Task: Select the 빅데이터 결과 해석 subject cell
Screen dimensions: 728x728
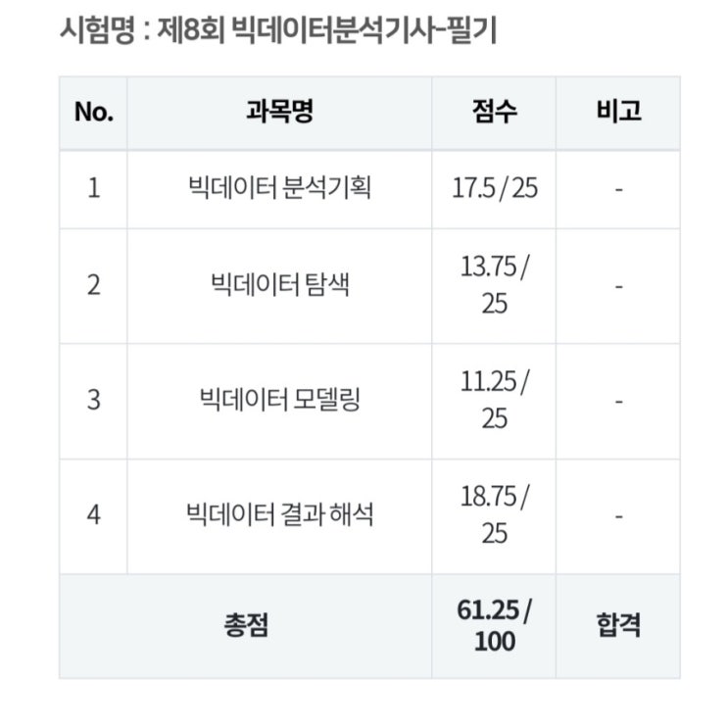Action: tap(279, 516)
